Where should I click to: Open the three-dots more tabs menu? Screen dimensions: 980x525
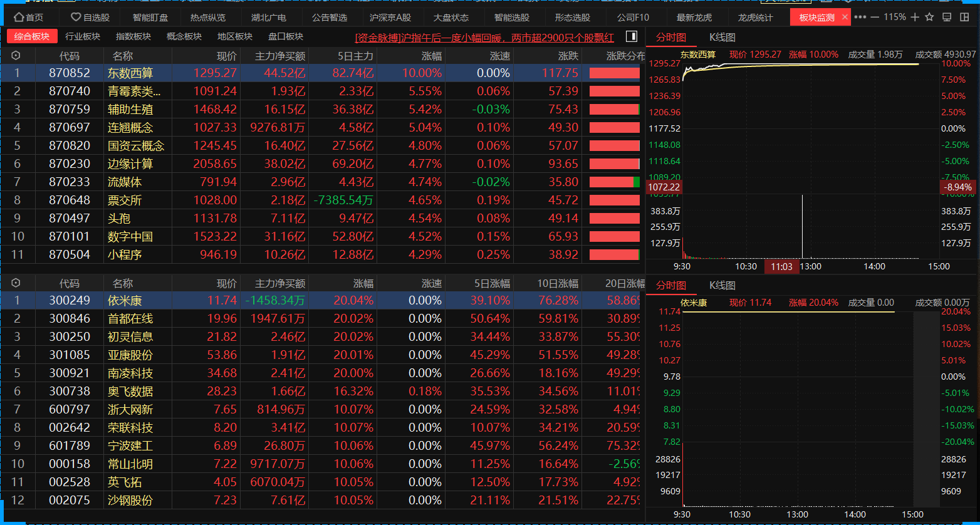pyautogui.click(x=860, y=17)
